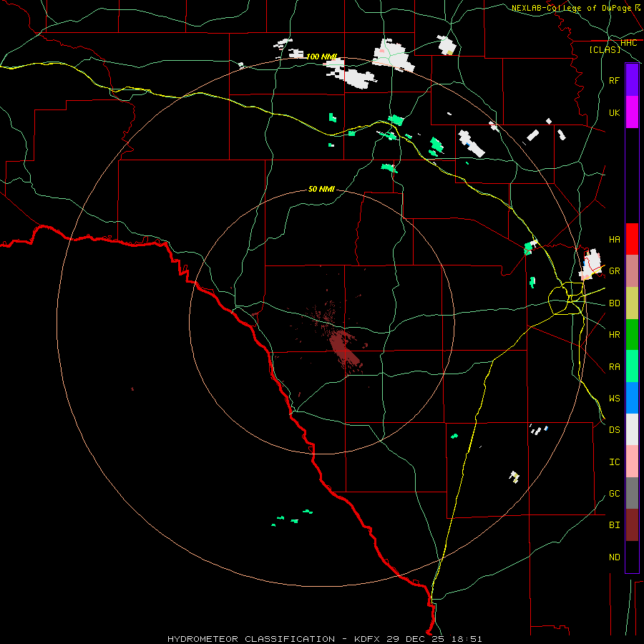
Task: Click the BD legend label
Action: [x=614, y=303]
